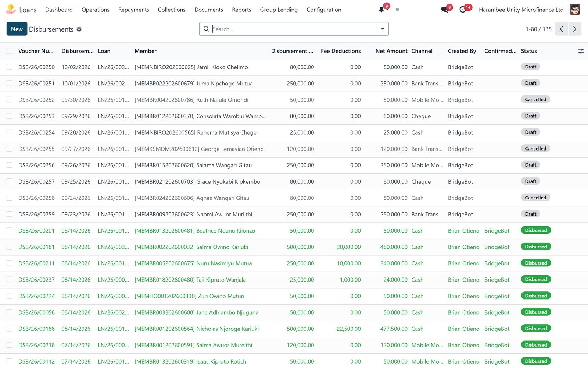The image size is (588, 368).
Task: Sort by Channel column header
Action: click(x=422, y=51)
